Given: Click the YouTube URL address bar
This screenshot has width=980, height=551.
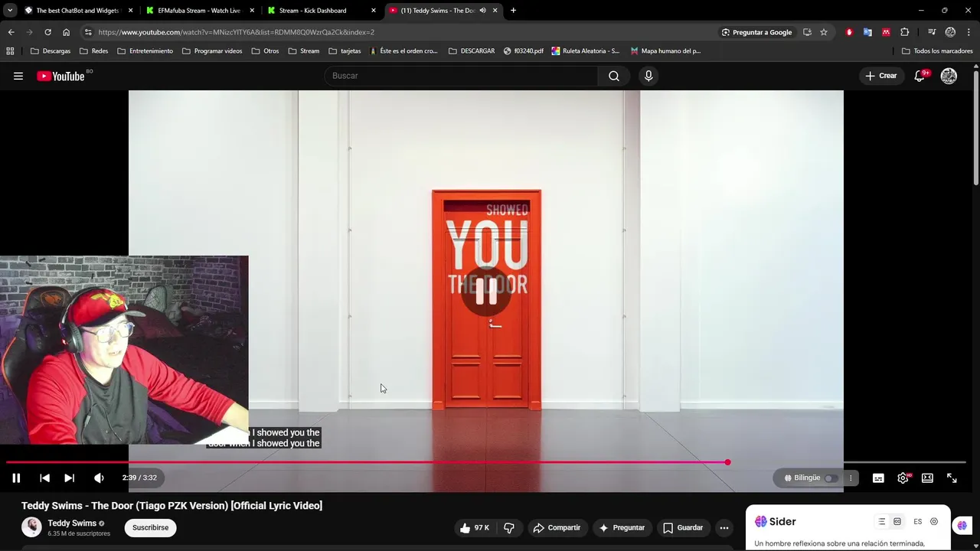Looking at the screenshot, I should (398, 32).
